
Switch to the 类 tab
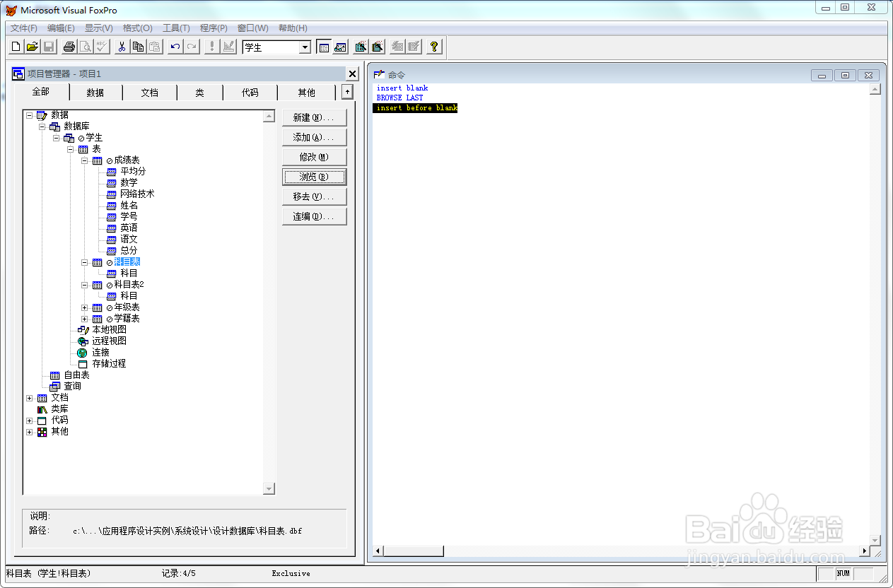click(199, 93)
